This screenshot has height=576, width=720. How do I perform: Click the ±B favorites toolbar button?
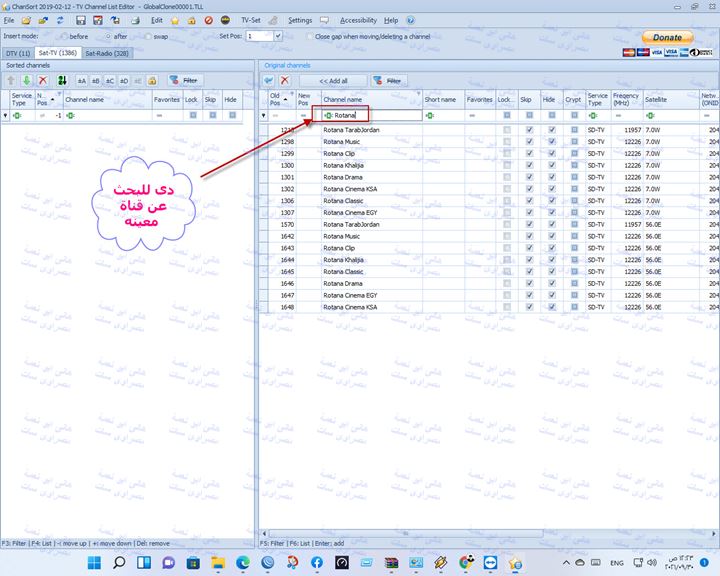click(96, 81)
